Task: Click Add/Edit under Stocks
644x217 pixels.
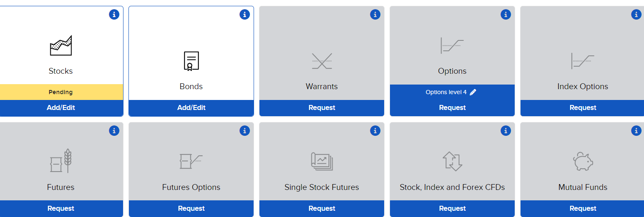Action: [61, 108]
